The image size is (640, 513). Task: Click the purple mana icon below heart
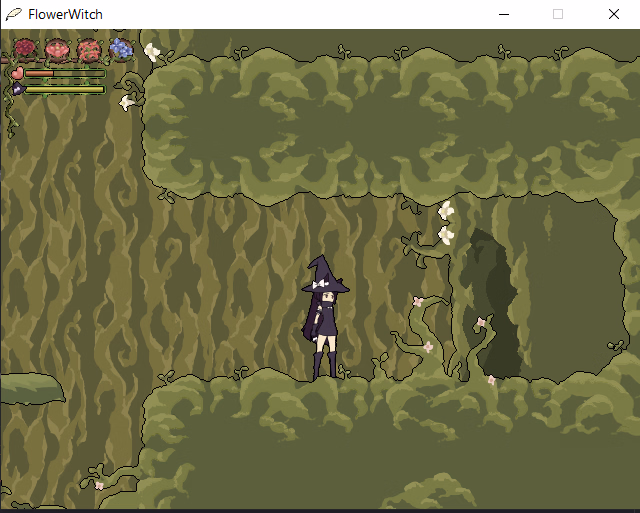17,89
